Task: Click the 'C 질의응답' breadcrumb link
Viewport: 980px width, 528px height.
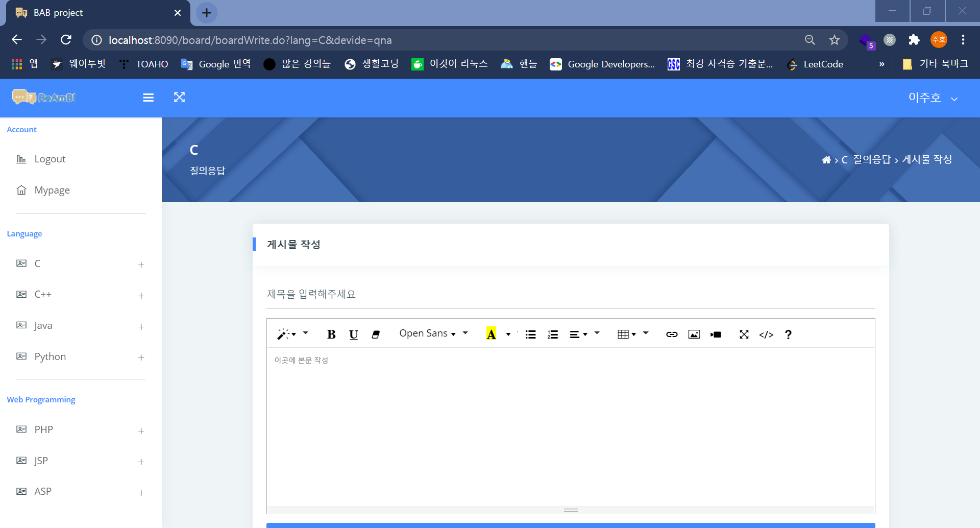Action: [866, 159]
